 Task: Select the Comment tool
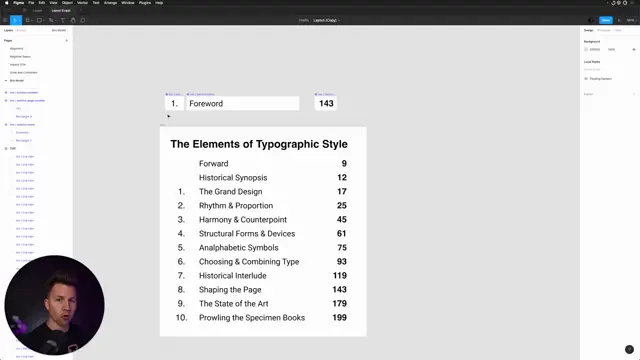[83, 20]
